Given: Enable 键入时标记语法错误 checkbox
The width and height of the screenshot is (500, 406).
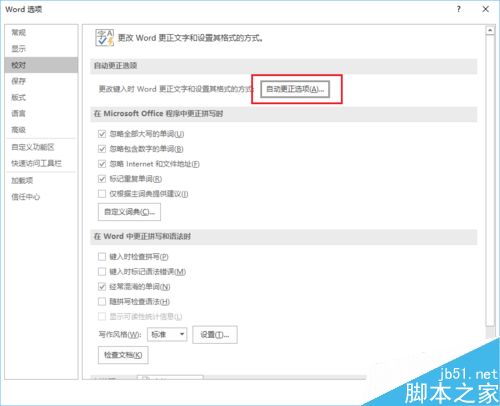Looking at the screenshot, I should [102, 272].
